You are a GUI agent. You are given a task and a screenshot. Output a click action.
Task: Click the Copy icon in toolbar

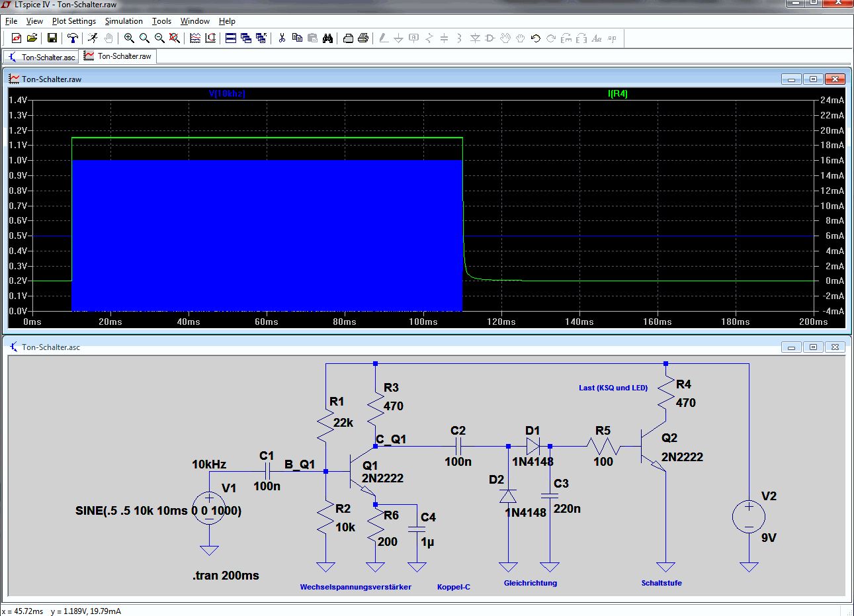(x=297, y=38)
